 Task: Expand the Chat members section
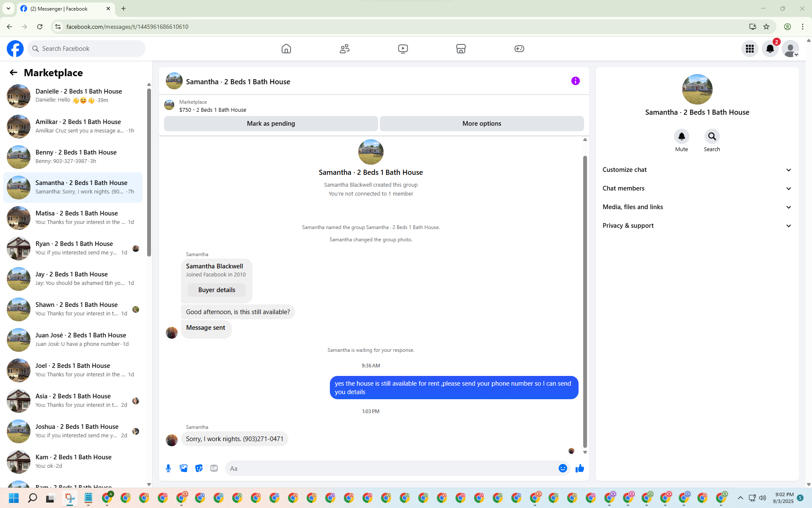coord(697,188)
